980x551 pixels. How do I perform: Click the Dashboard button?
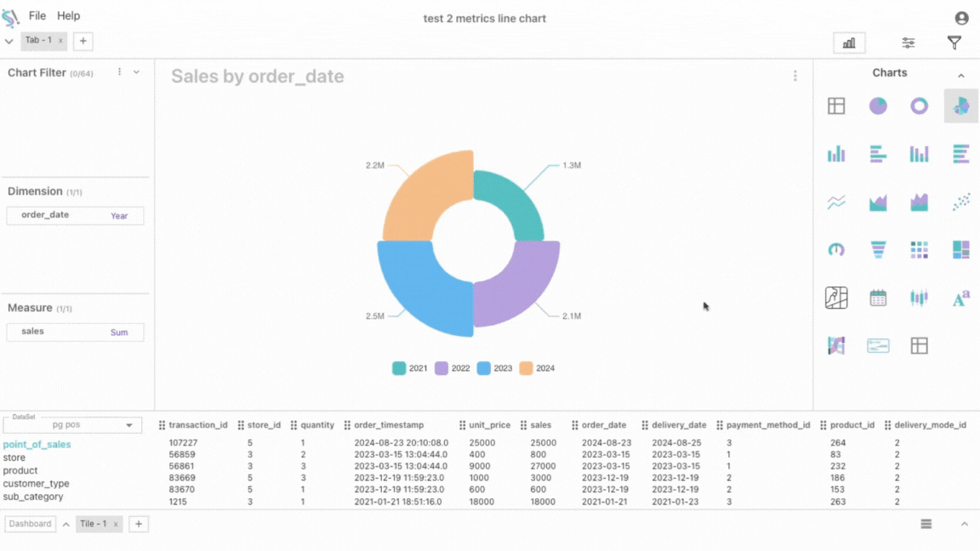(x=30, y=524)
